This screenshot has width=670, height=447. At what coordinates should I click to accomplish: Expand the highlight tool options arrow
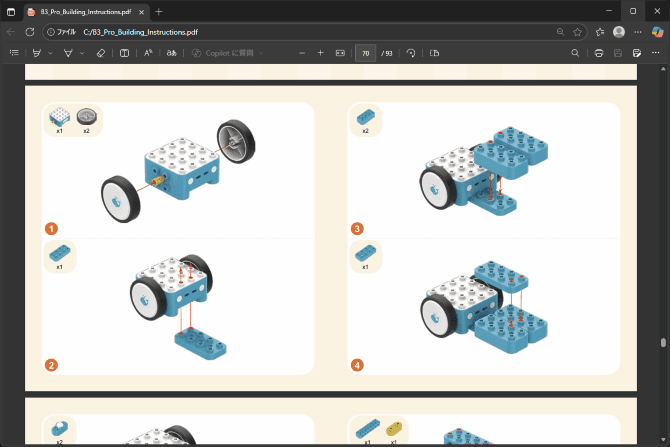pos(51,52)
